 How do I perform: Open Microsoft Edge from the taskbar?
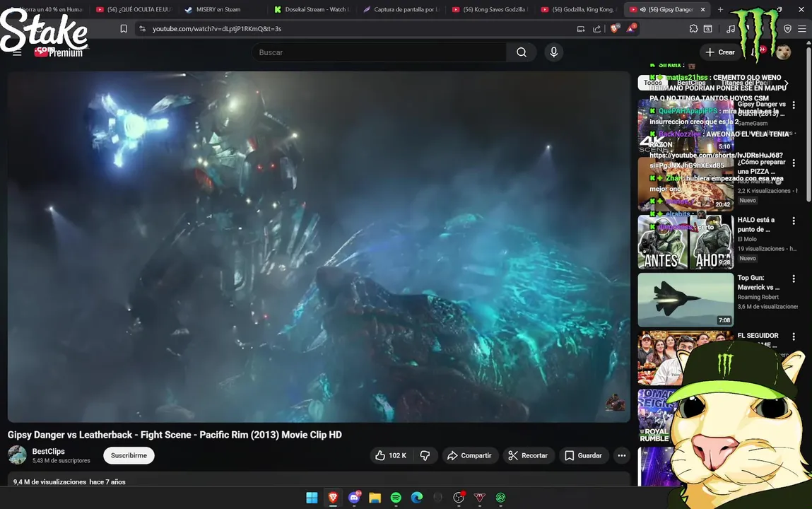click(x=417, y=498)
